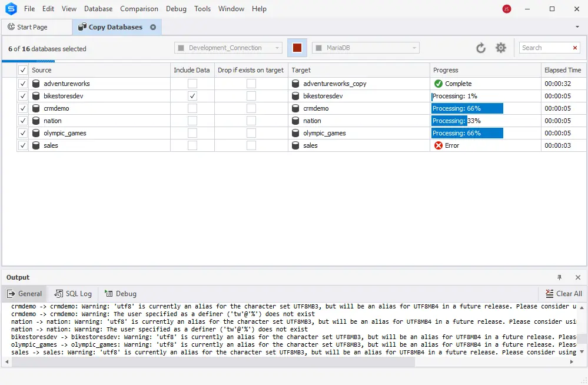The image size is (588, 385).
Task: Enable Drop if exists for crmdemo
Action: coord(251,108)
